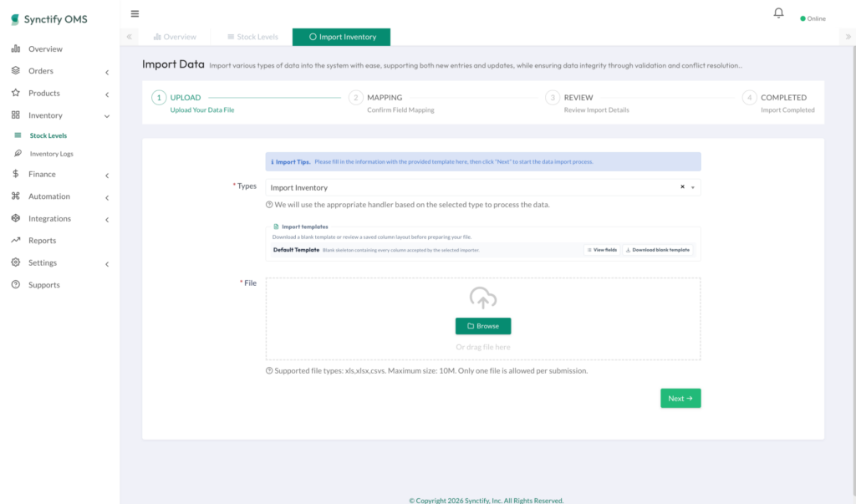The height and width of the screenshot is (504, 856).
Task: Click the Orders layers icon
Action: point(16,70)
